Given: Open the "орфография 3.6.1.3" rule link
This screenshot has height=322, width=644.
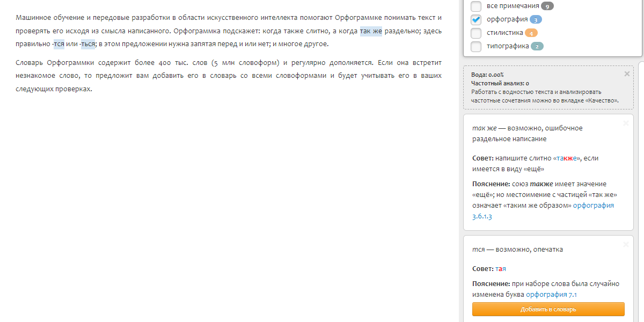Looking at the screenshot, I should tap(543, 211).
